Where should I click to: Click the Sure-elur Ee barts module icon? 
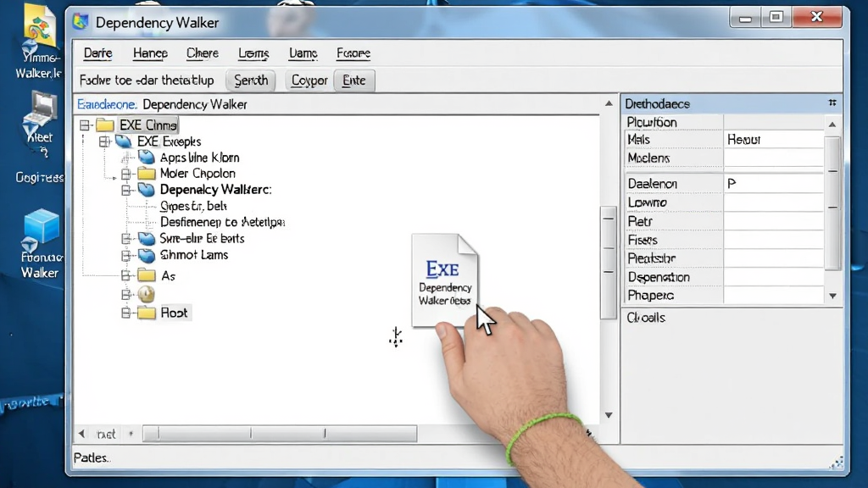click(146, 238)
